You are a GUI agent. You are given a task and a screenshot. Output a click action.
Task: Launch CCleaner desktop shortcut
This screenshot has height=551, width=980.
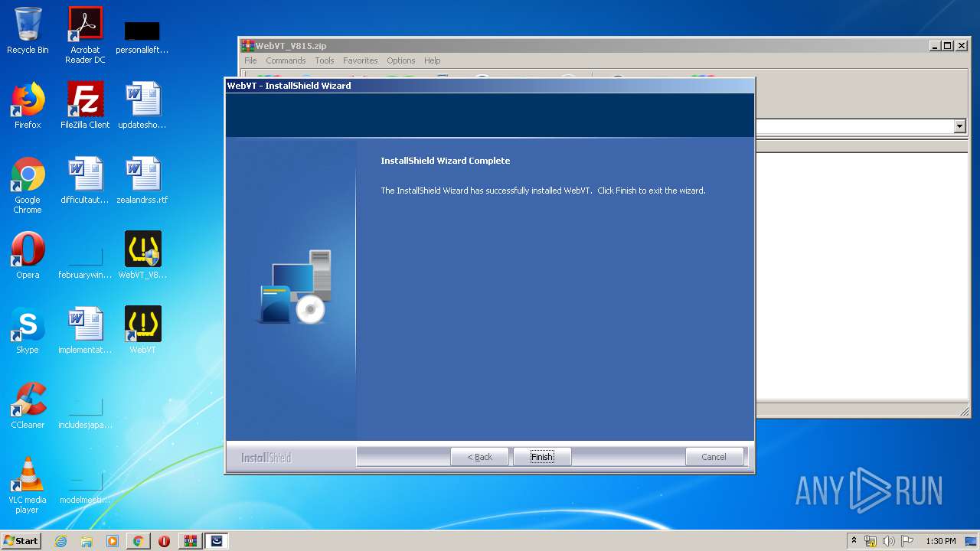[28, 406]
